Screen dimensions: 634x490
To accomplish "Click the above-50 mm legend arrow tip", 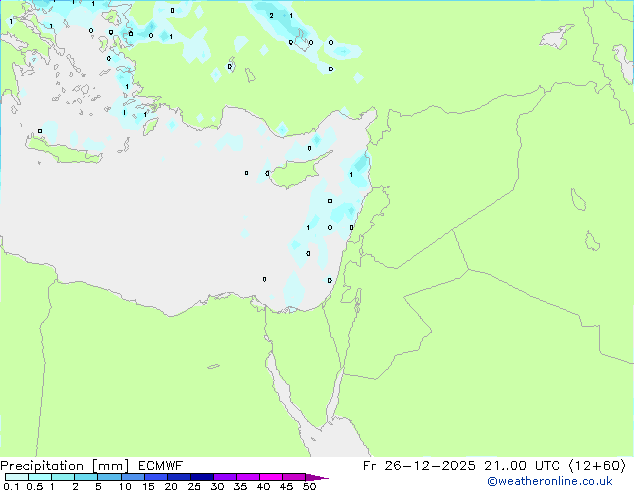I will pyautogui.click(x=317, y=477).
